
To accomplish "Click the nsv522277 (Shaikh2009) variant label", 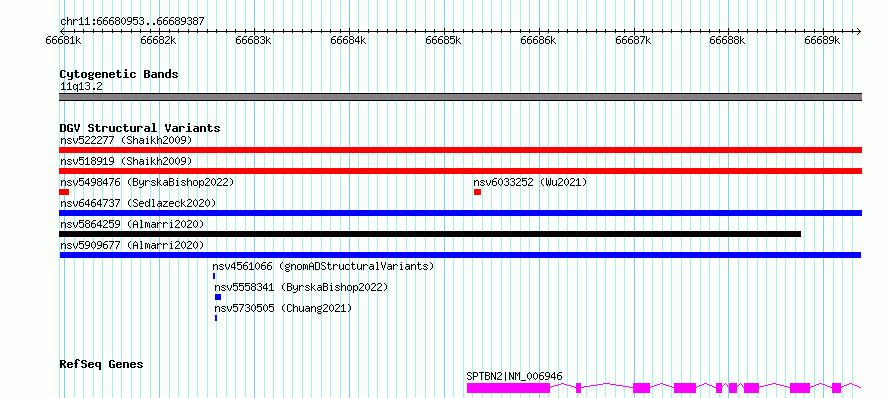I will pyautogui.click(x=126, y=140).
